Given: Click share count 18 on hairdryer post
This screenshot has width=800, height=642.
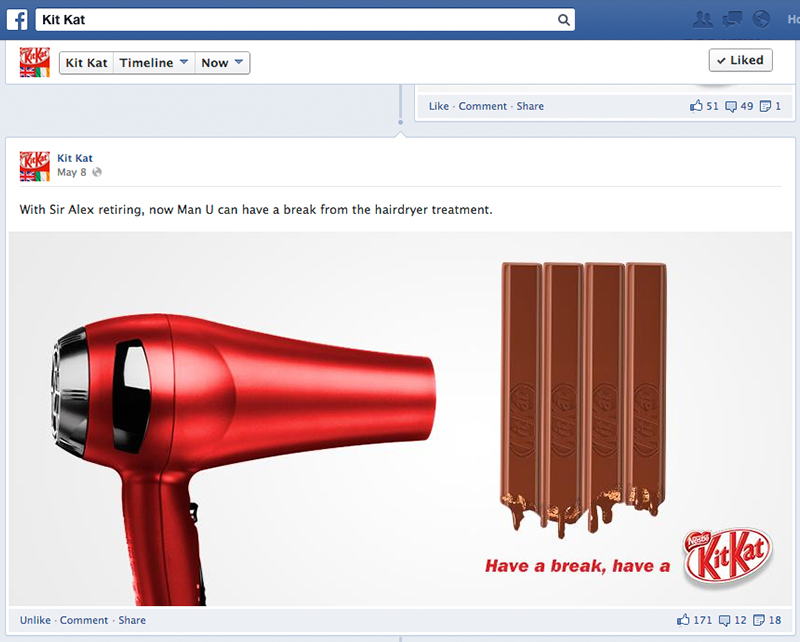Looking at the screenshot, I should pos(767,620).
